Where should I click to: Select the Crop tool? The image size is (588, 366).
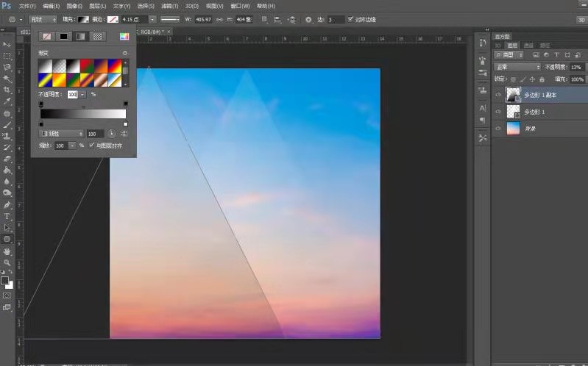7,90
